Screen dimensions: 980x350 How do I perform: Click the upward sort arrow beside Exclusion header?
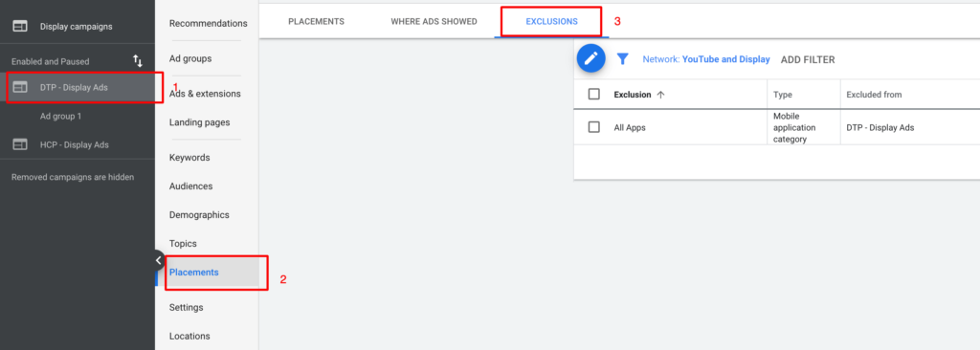[660, 95]
